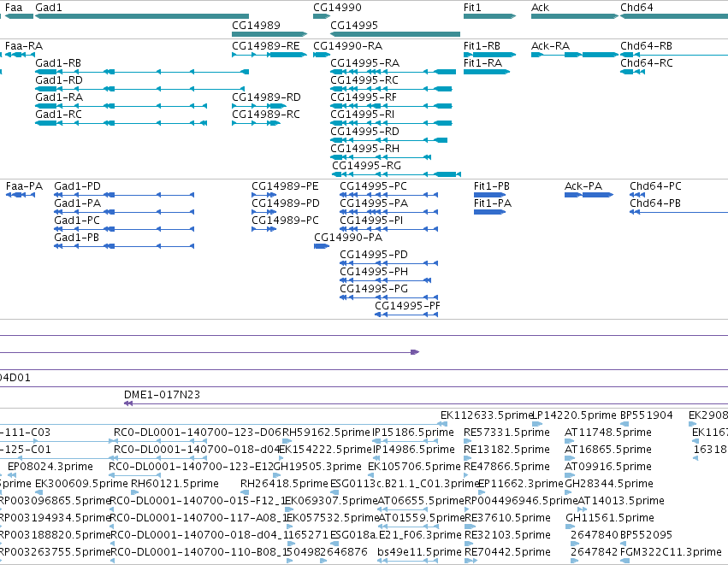
Task: Click protein Ack-PA
Action: 589,195
